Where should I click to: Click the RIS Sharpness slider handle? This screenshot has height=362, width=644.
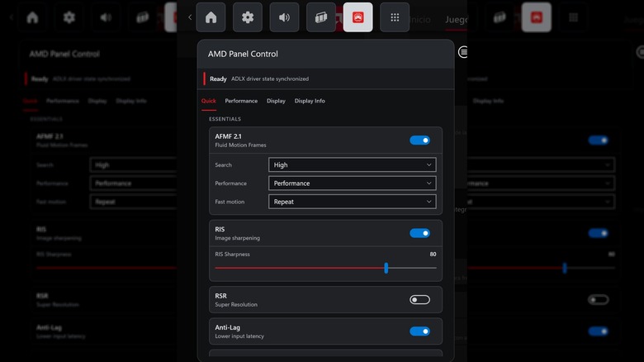tap(386, 269)
